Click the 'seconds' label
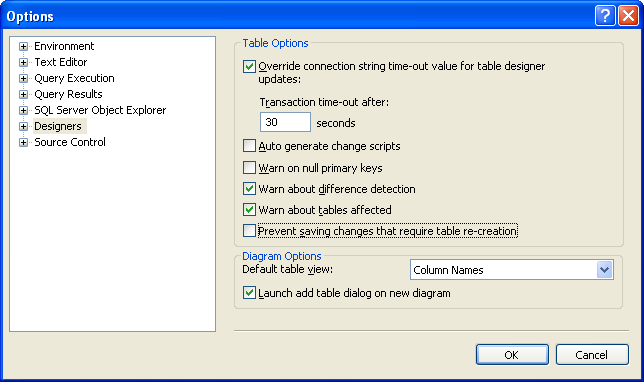This screenshot has height=382, width=644. click(336, 123)
